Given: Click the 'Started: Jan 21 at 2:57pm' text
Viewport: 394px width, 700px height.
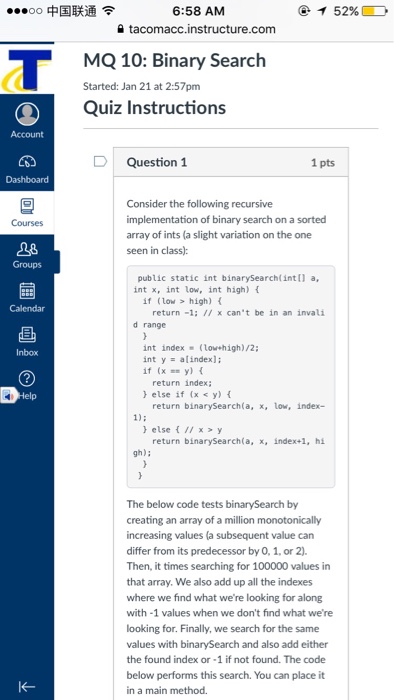Looking at the screenshot, I should click(141, 86).
